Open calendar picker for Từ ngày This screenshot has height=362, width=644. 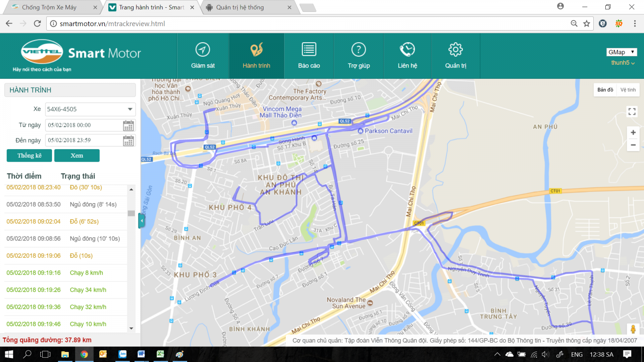tap(128, 125)
